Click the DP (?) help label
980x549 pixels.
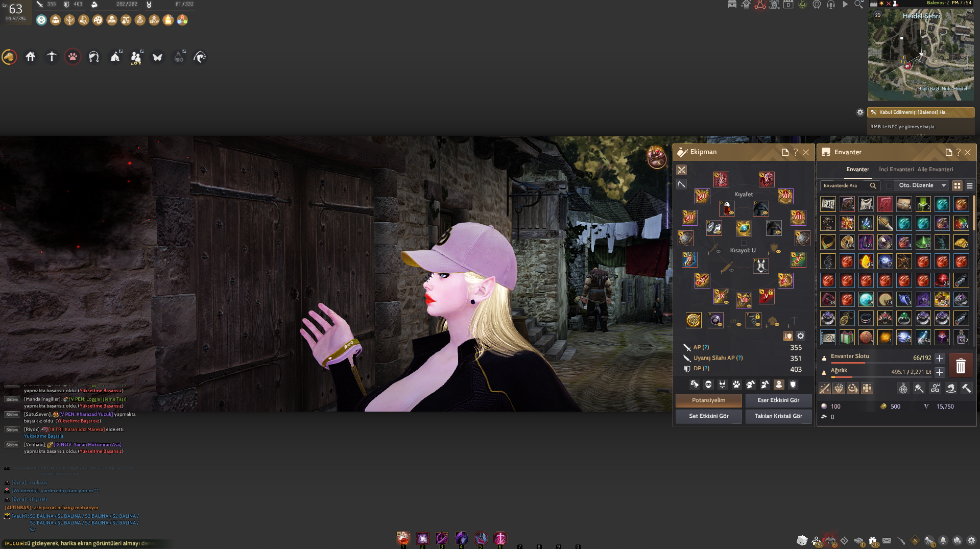pyautogui.click(x=701, y=369)
